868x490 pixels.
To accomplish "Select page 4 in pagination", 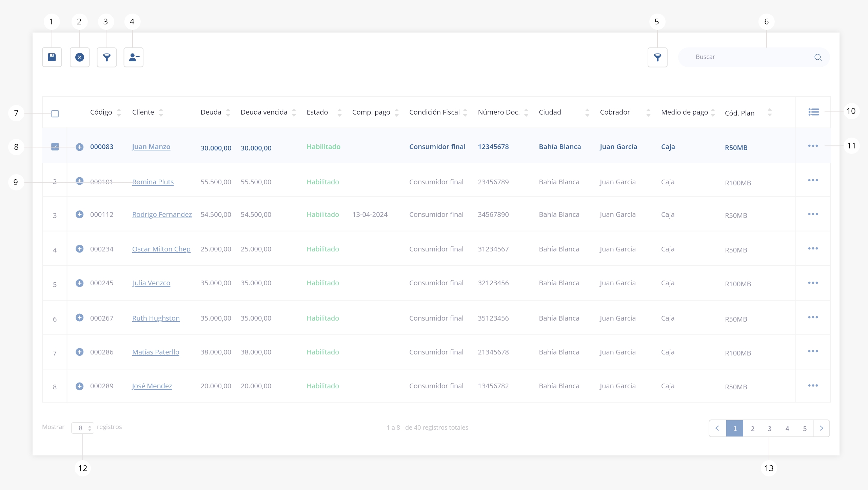I will tap(787, 428).
